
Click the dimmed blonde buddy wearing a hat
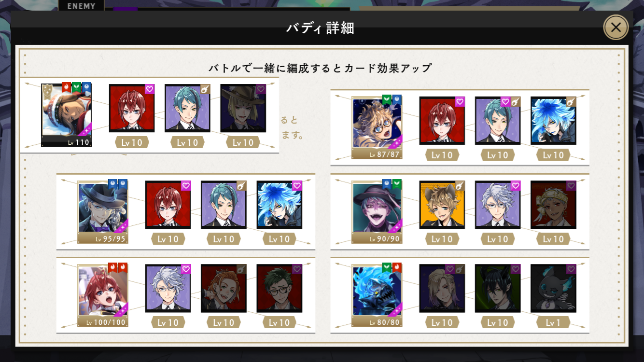[x=243, y=108]
